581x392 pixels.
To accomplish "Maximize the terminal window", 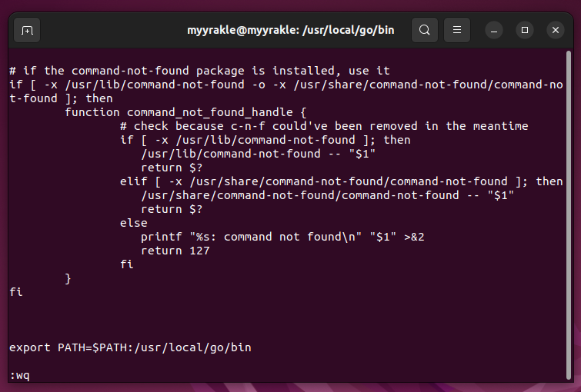I will (525, 31).
